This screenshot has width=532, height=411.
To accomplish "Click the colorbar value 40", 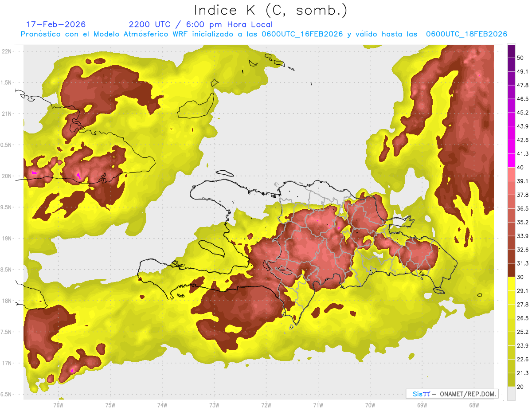I will [520, 168].
